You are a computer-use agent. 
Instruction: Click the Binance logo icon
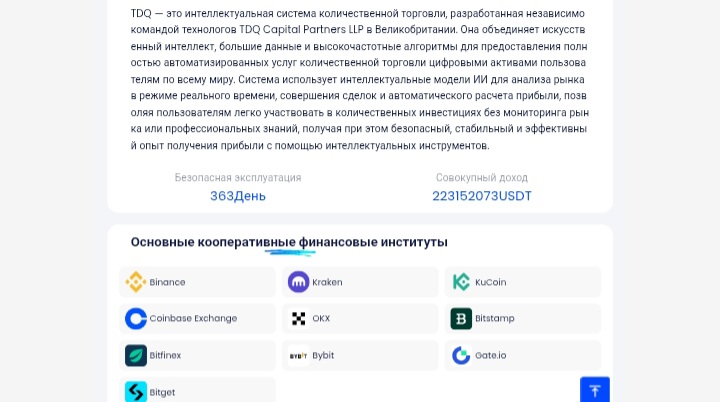point(136,282)
